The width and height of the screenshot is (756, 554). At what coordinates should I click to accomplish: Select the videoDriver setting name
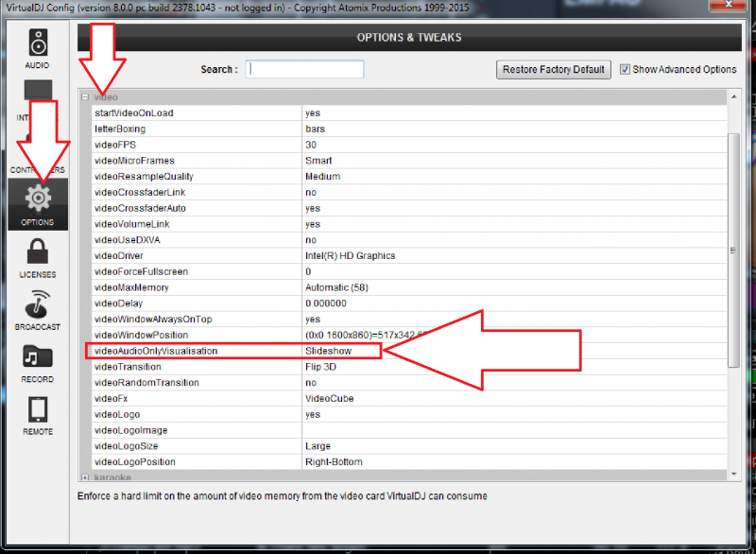point(119,255)
